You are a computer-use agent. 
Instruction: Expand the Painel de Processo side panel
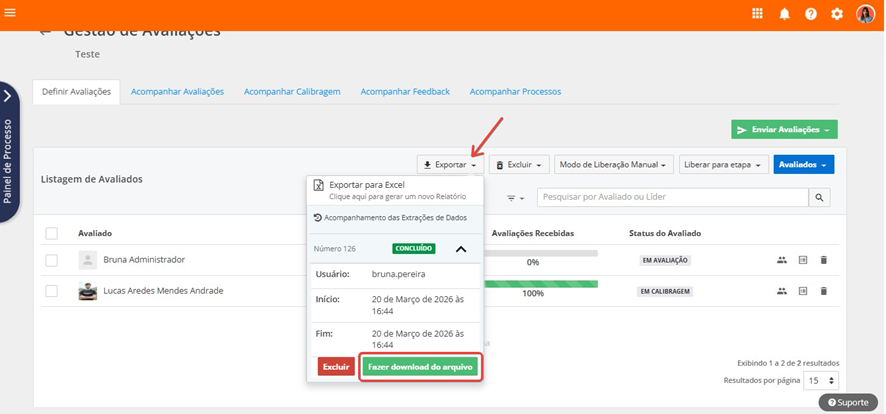(8, 97)
